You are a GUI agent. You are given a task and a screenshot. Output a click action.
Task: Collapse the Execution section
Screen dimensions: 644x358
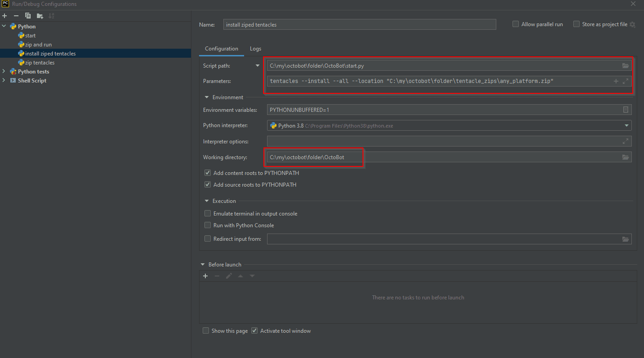point(207,201)
